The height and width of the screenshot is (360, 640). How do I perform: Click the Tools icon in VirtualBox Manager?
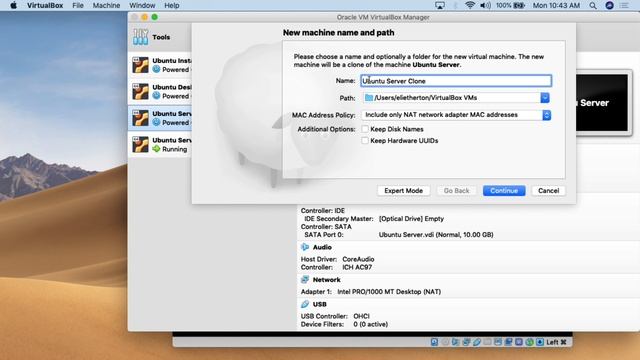click(140, 37)
